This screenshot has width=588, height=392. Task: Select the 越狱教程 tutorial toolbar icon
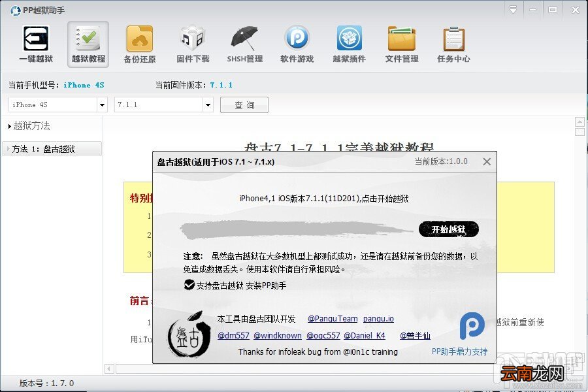(x=88, y=44)
